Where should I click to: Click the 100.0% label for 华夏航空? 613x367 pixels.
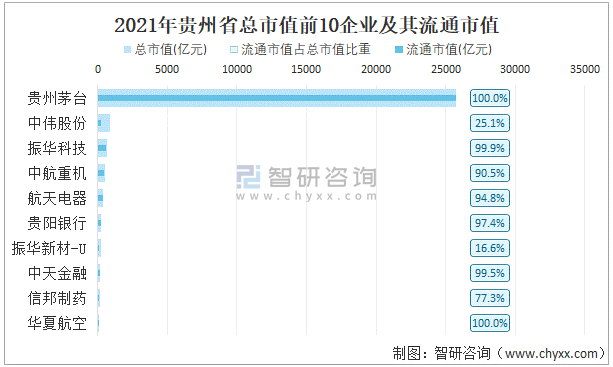pyautogui.click(x=490, y=323)
